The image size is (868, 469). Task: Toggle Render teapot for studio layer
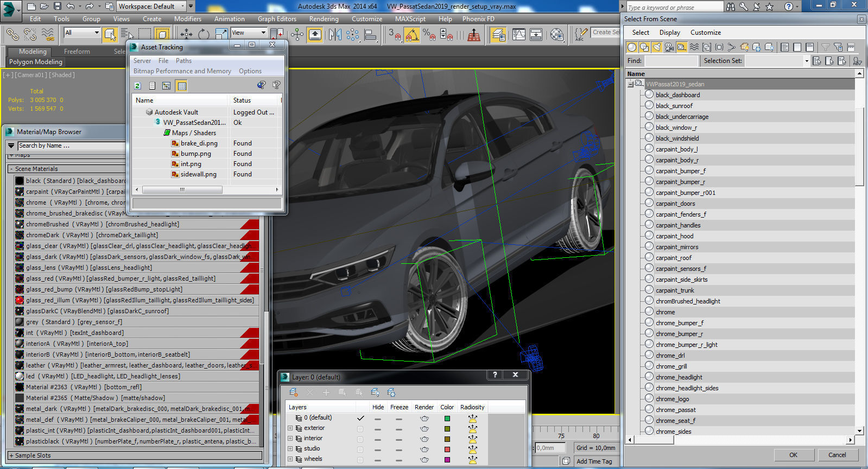click(424, 449)
